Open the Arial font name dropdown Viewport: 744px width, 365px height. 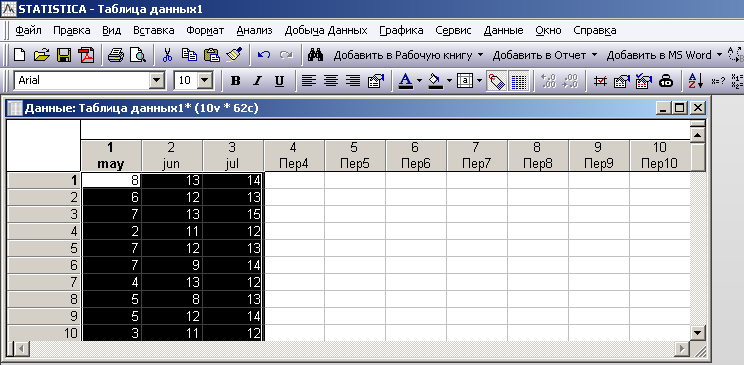(x=157, y=81)
